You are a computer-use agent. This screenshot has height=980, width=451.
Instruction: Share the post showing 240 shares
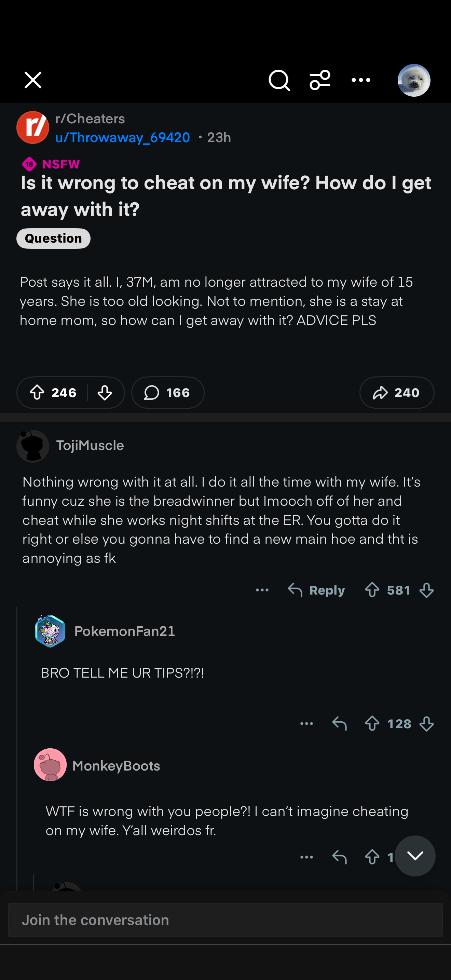[396, 392]
